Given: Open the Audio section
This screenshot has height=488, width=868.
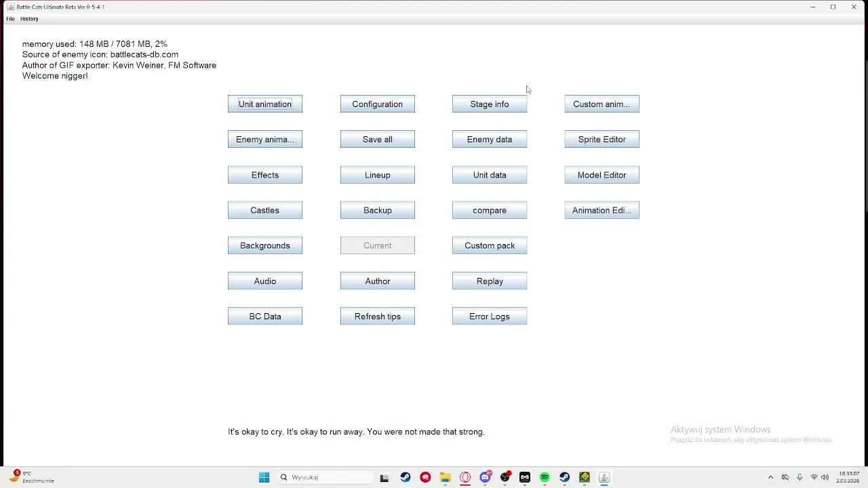Looking at the screenshot, I should pos(265,281).
